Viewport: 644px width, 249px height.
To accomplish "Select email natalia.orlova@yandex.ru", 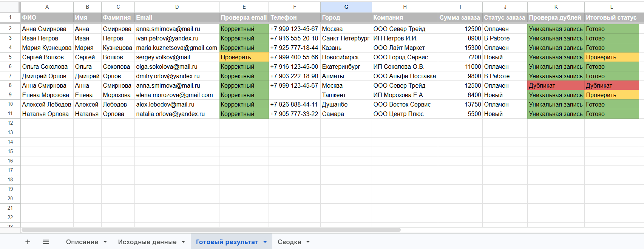I will coord(177,114).
